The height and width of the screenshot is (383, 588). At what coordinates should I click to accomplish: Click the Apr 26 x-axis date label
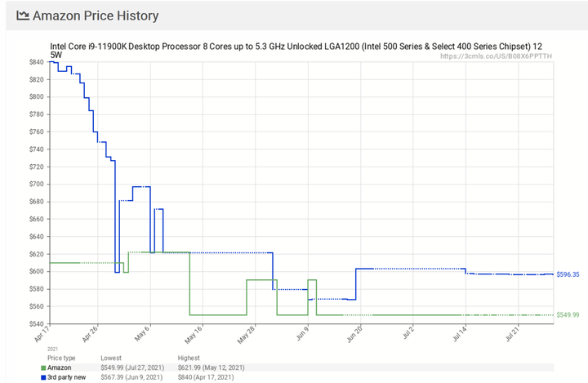(90, 334)
